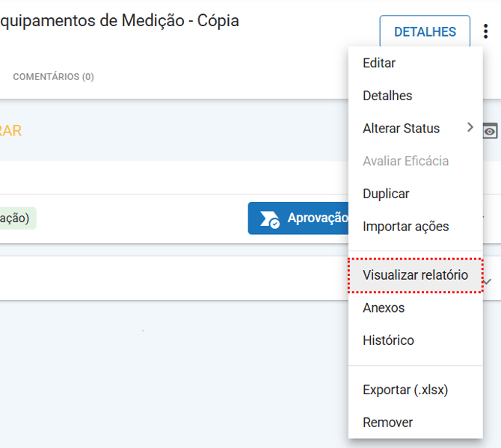Screen dimensions: 501x448
Task: Select Remover at the menu bottom
Action: (387, 423)
